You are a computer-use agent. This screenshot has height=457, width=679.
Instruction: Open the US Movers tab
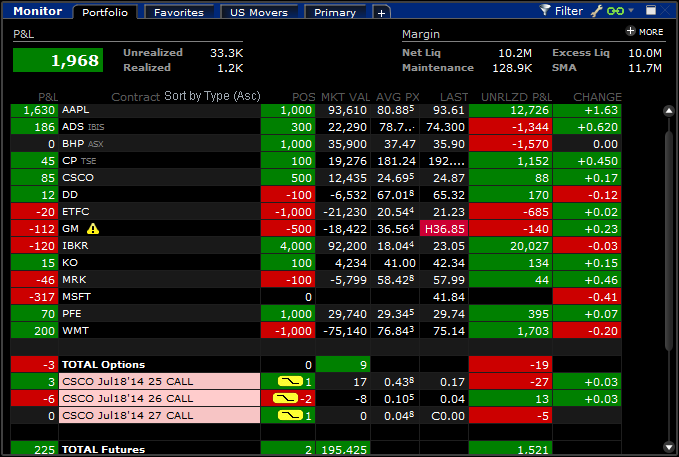259,13
